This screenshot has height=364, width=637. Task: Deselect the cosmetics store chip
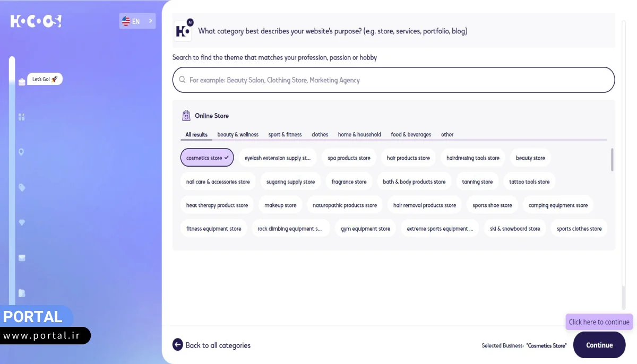point(207,158)
